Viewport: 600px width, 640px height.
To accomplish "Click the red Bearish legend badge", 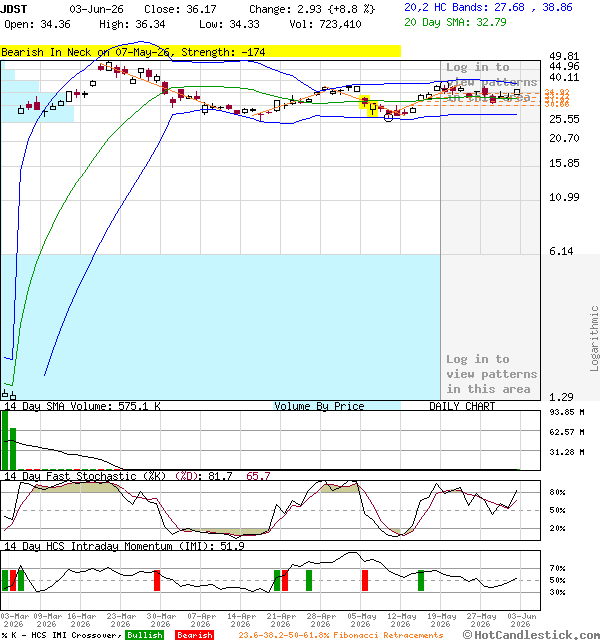I will pos(194,635).
